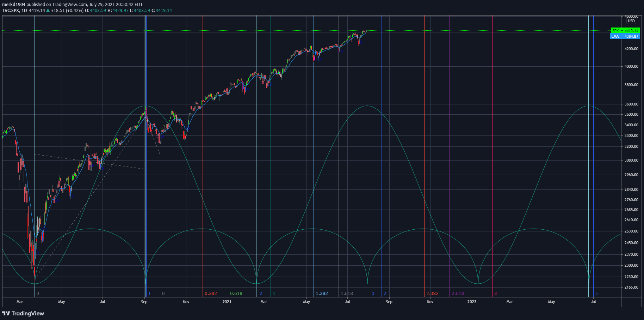Click the 2760.00 price axis label
The width and height of the screenshot is (644, 320).
coord(631,200)
